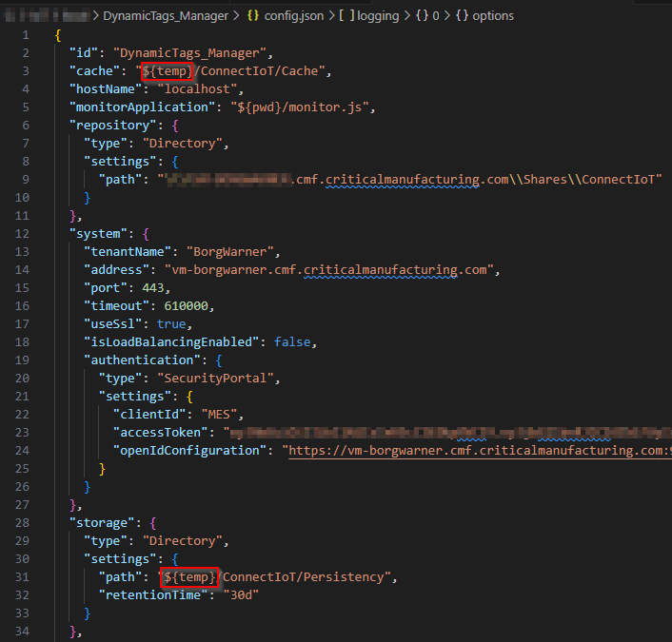This screenshot has height=642, width=672.
Task: Click the "BorgWarner" value
Action: [x=229, y=251]
